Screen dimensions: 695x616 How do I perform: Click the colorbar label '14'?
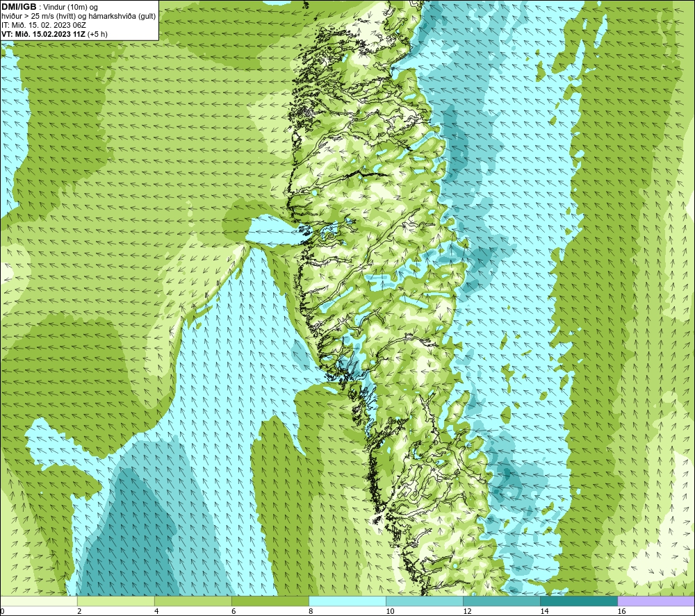[x=544, y=611]
